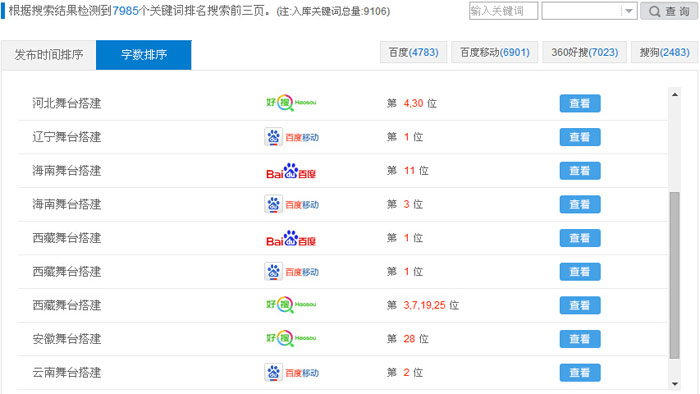Filter by 百度(4783) tab
Screen dimensions: 700x394
point(413,53)
